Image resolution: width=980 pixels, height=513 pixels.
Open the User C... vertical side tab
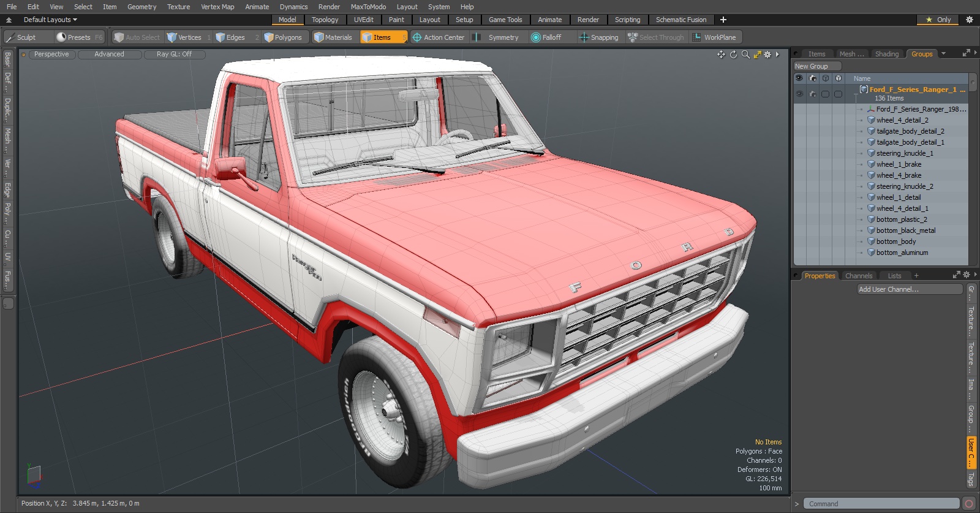coord(971,453)
